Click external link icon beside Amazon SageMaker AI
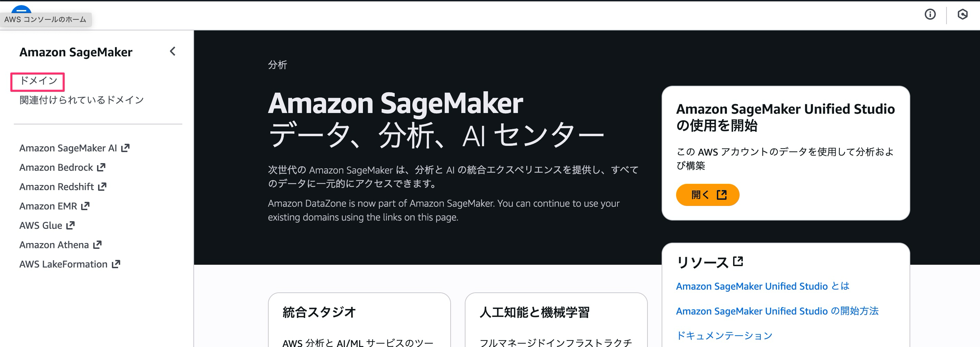The height and width of the screenshot is (347, 980). (125, 148)
